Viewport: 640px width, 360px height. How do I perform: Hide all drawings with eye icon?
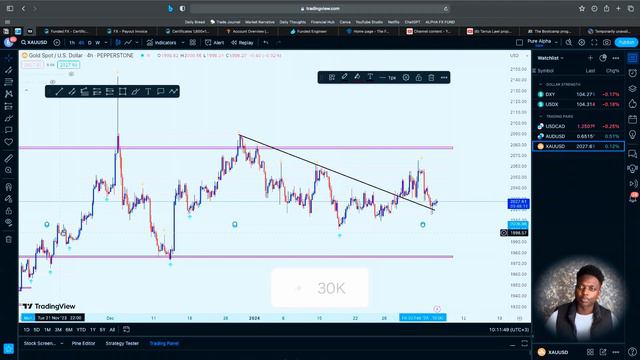point(8,222)
